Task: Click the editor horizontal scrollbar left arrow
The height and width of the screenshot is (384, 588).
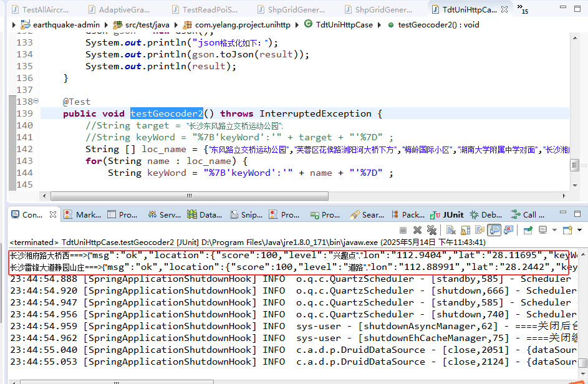Action: point(44,196)
